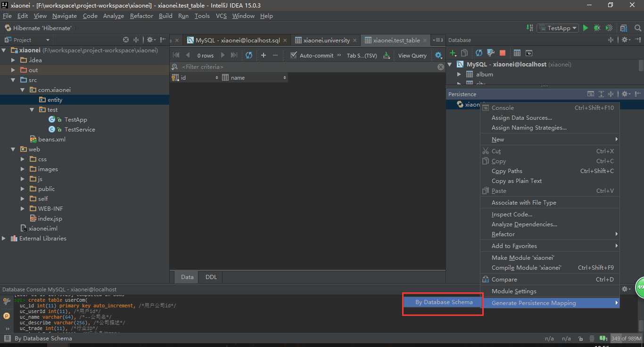Click memory indicator 349 of 989M
This screenshot has width=644, height=347.
tap(626, 339)
